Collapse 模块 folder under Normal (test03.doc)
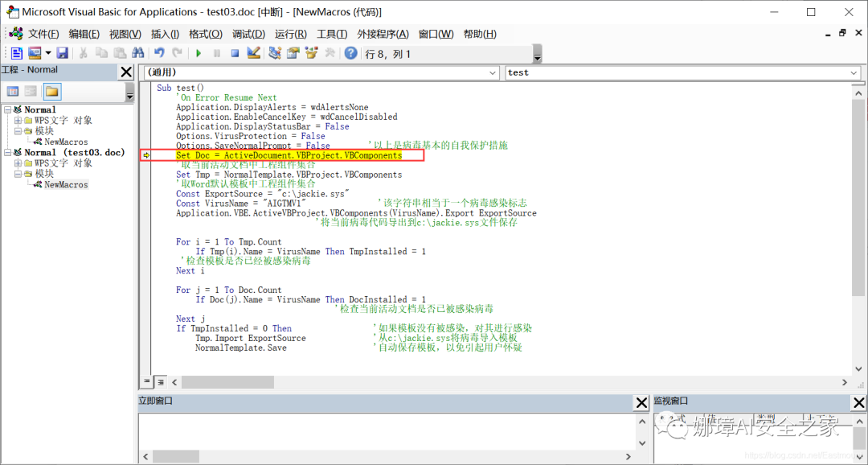Image resolution: width=868 pixels, height=465 pixels. pyautogui.click(x=18, y=174)
